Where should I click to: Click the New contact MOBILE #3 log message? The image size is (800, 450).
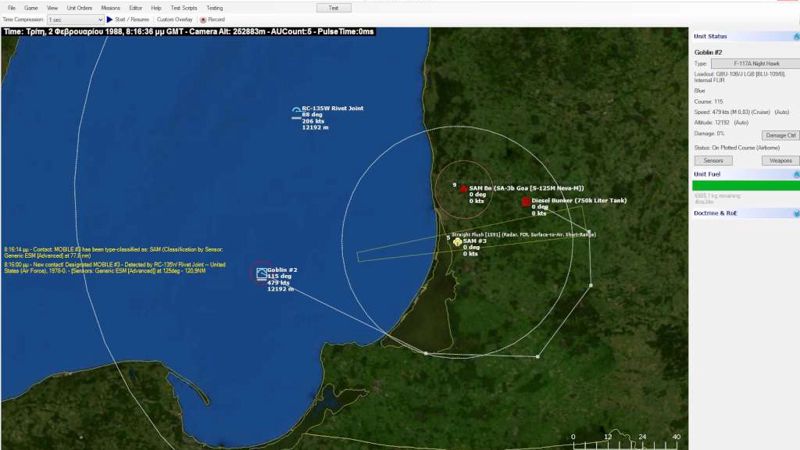coord(115,268)
